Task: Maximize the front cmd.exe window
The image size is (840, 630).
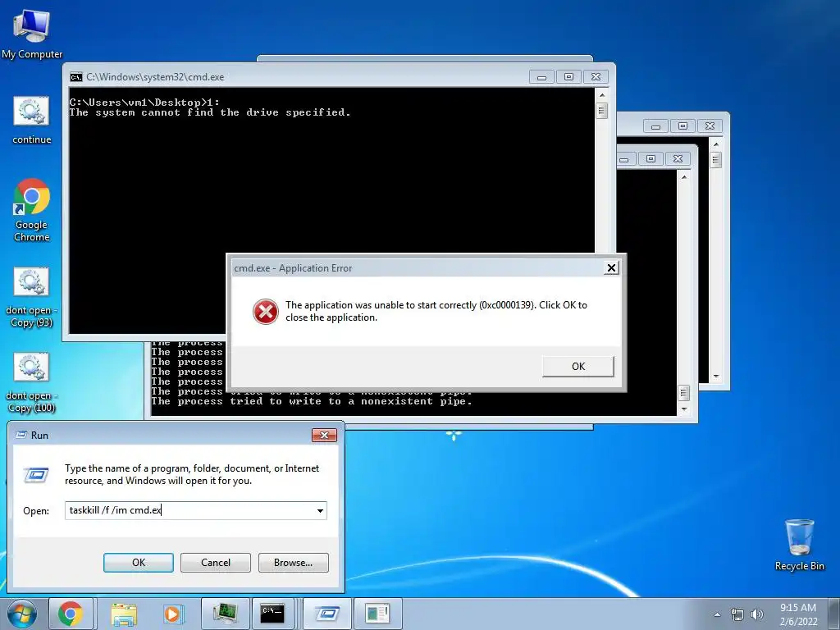Action: click(568, 77)
